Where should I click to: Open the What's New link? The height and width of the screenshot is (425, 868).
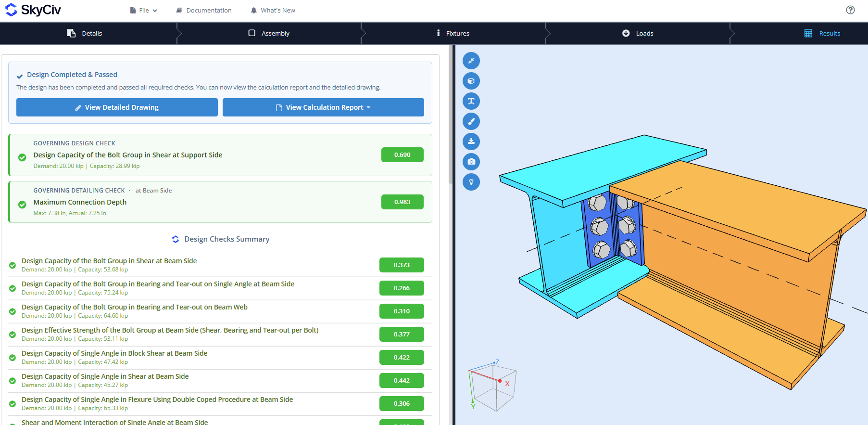(x=273, y=10)
